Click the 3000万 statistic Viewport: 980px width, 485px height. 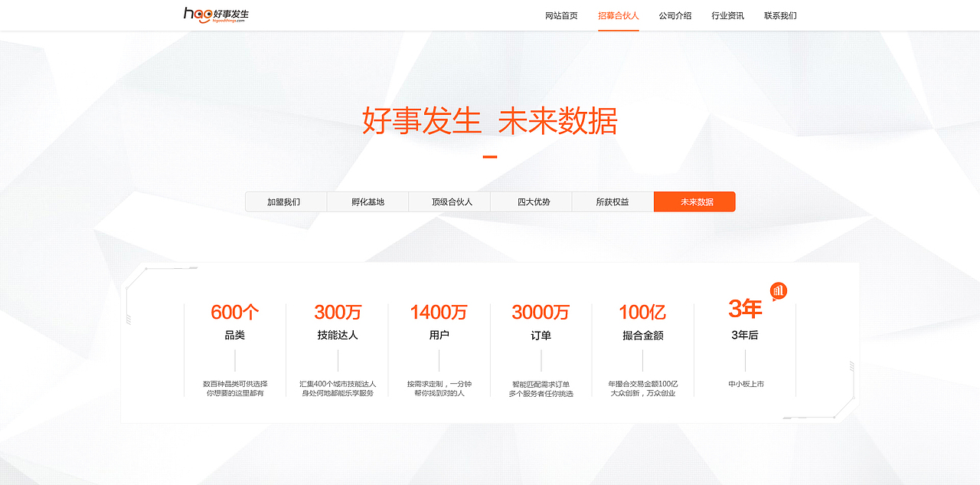tap(541, 312)
